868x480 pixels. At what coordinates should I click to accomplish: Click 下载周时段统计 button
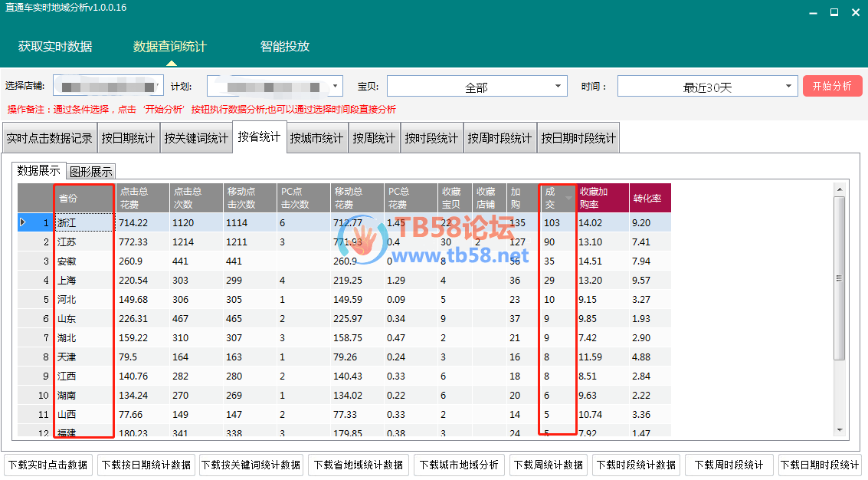pyautogui.click(x=729, y=465)
